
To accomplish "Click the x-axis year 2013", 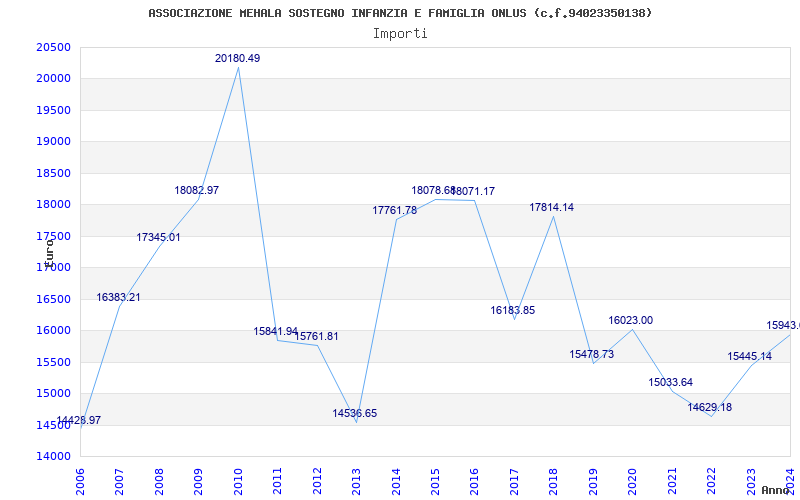I will (356, 482).
